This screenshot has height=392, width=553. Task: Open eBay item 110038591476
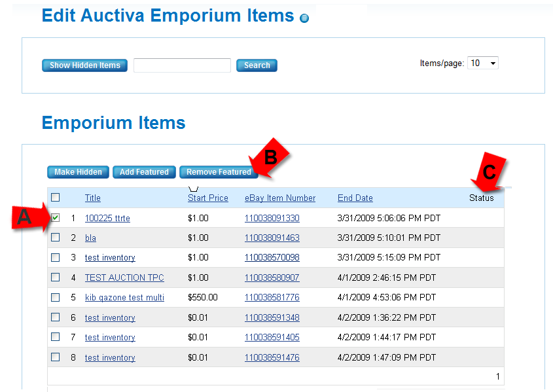tap(272, 357)
